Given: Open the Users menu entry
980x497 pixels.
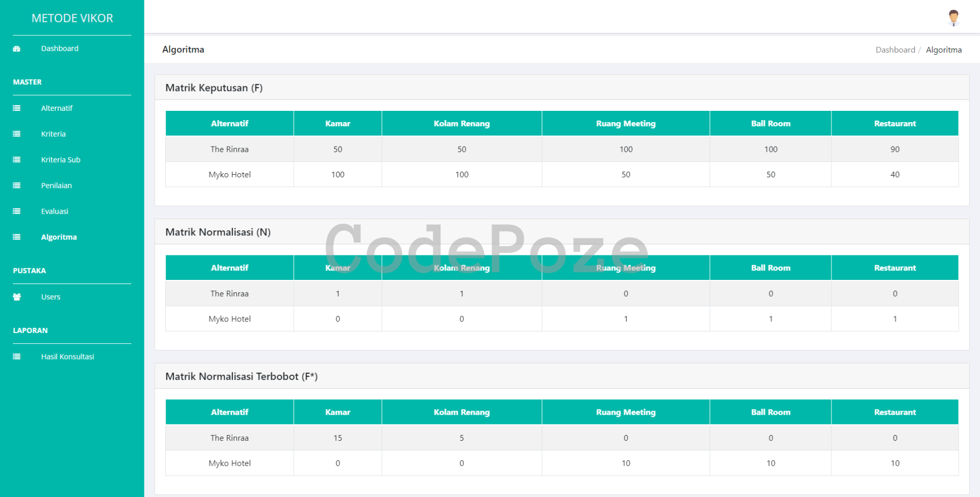Looking at the screenshot, I should (51, 297).
